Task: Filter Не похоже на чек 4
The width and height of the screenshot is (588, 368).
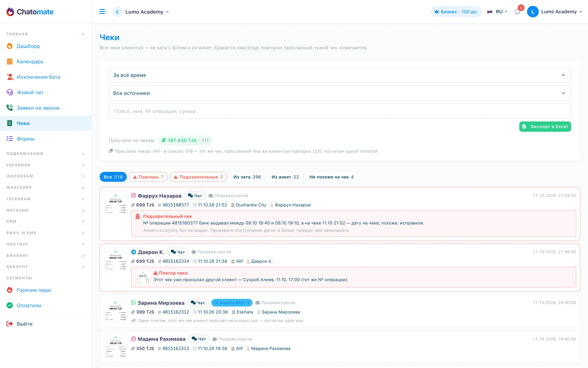Action: tap(331, 177)
